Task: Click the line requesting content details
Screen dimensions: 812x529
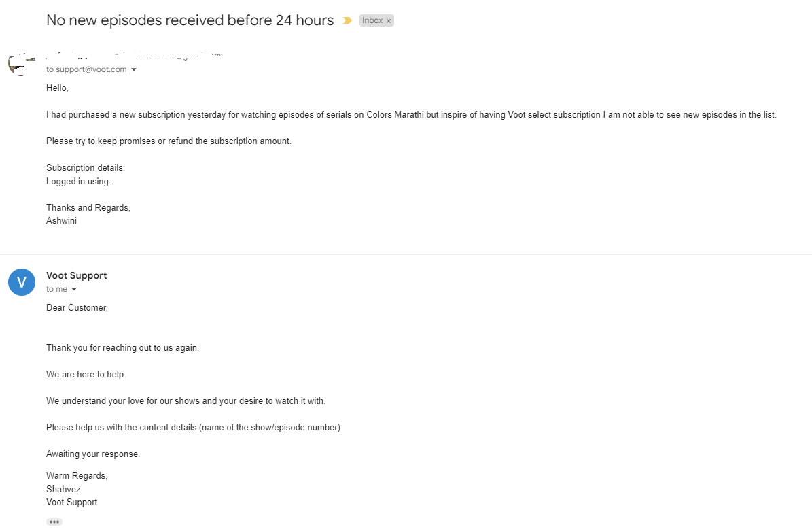Action: pyautogui.click(x=193, y=427)
